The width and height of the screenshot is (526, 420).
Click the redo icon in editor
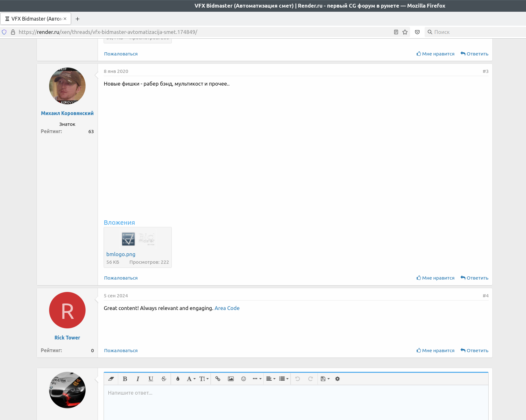pos(311,379)
